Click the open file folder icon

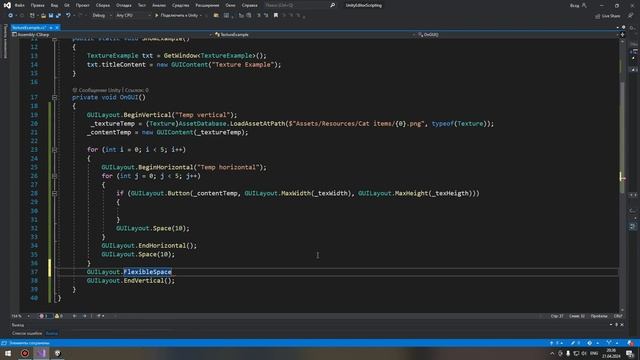click(43, 16)
